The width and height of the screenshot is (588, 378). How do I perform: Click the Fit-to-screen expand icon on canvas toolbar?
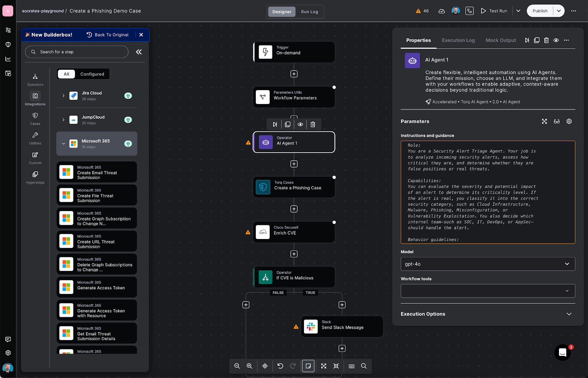[323, 366]
